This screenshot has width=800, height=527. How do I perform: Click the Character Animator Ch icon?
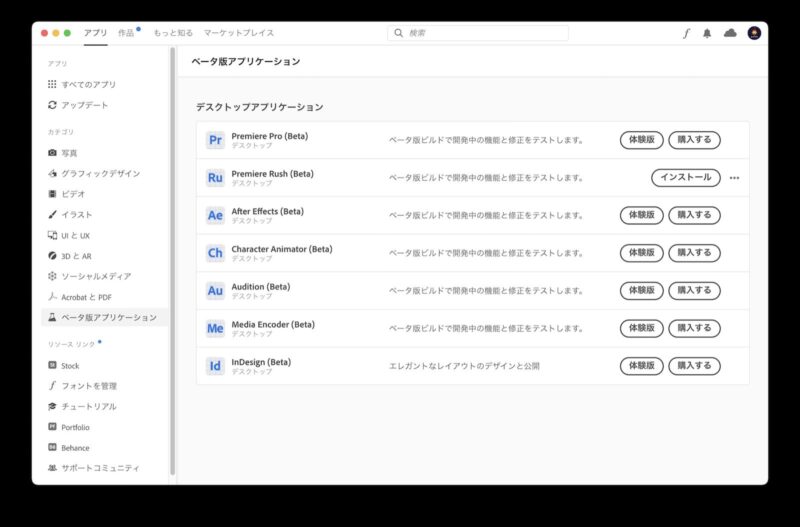click(x=215, y=253)
